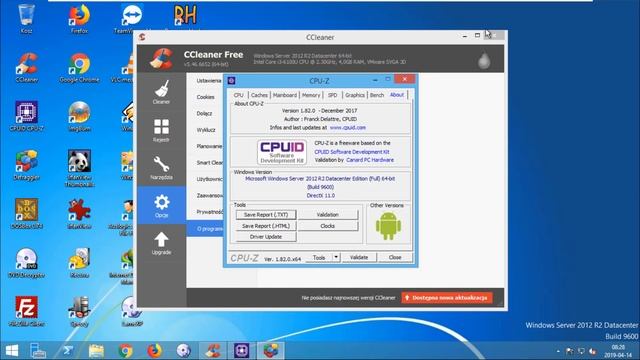Switch to the Caches tab in CPU-Z
The height and width of the screenshot is (360, 640).
tap(259, 95)
